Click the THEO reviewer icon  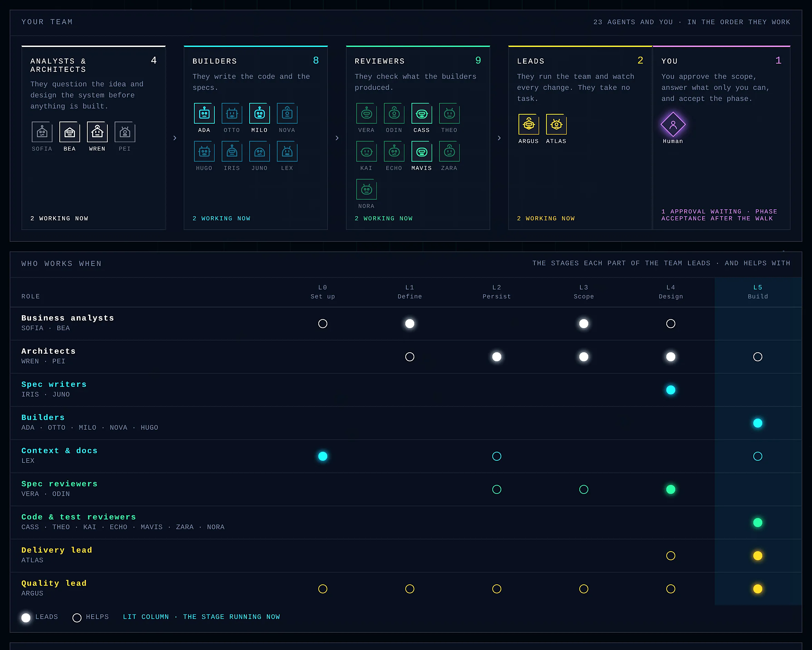449,113
